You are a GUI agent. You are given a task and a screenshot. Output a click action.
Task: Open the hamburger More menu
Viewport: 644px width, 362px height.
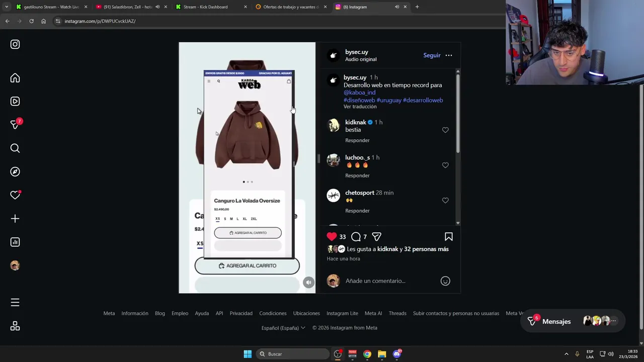point(15,302)
